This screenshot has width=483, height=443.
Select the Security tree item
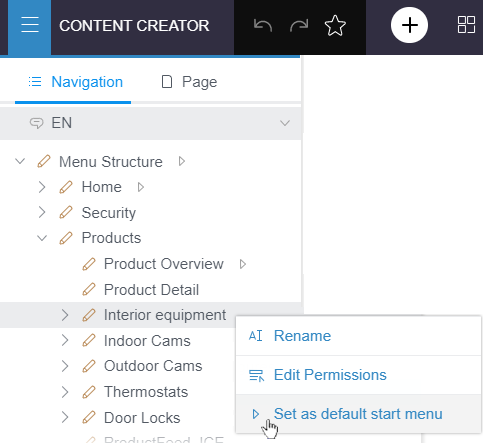109,213
